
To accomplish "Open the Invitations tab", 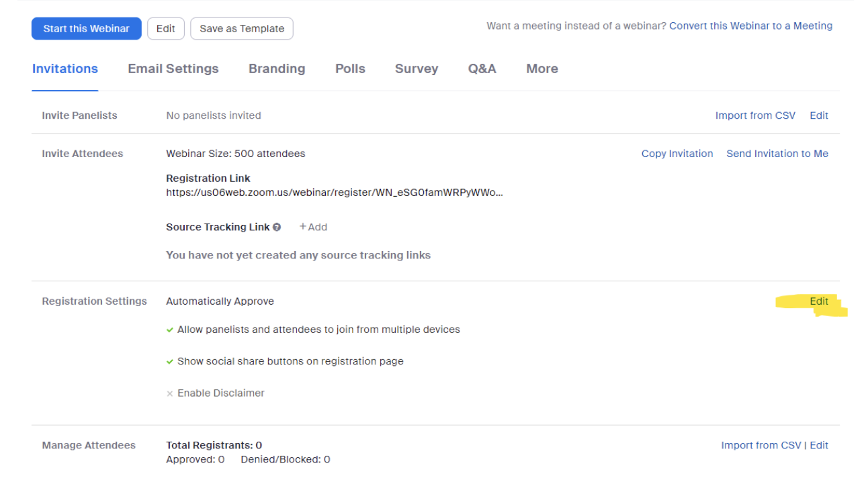I will click(x=65, y=68).
